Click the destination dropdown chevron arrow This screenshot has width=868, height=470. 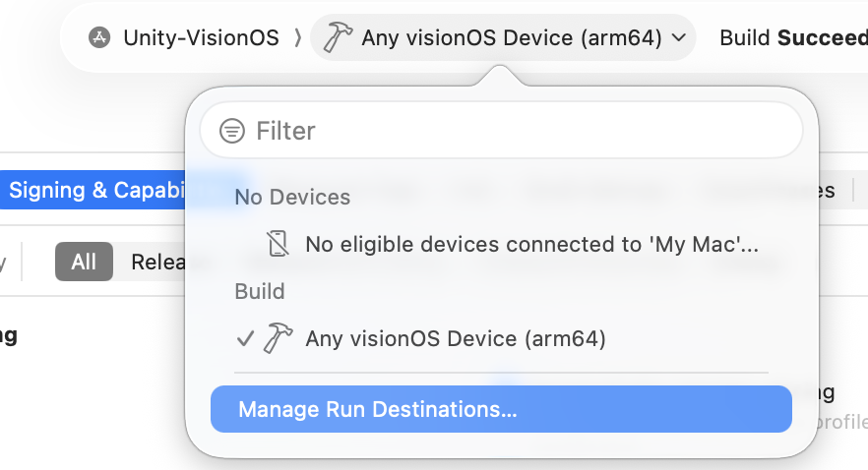[679, 38]
